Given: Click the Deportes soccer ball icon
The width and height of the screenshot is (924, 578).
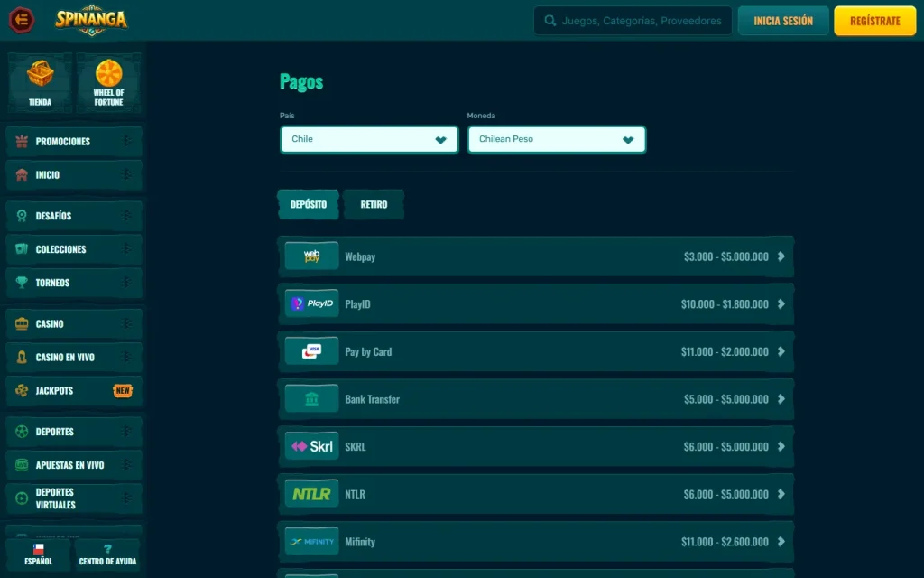Looking at the screenshot, I should (x=22, y=432).
